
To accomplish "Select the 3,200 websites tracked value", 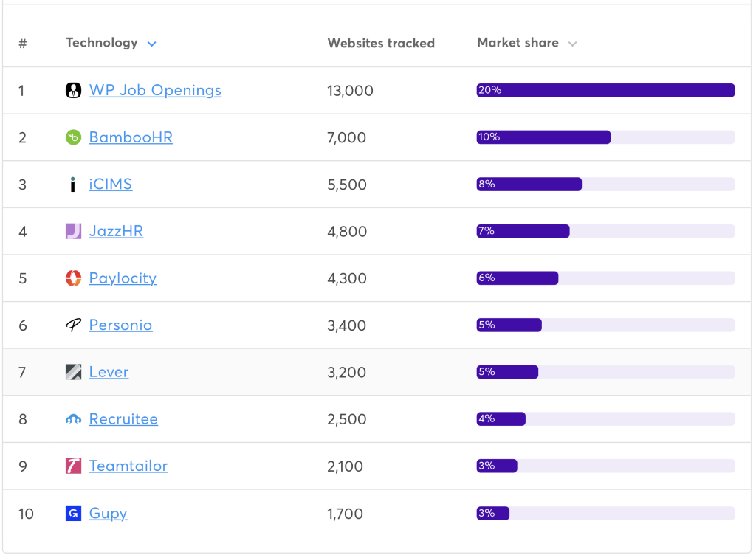I will click(x=347, y=373).
